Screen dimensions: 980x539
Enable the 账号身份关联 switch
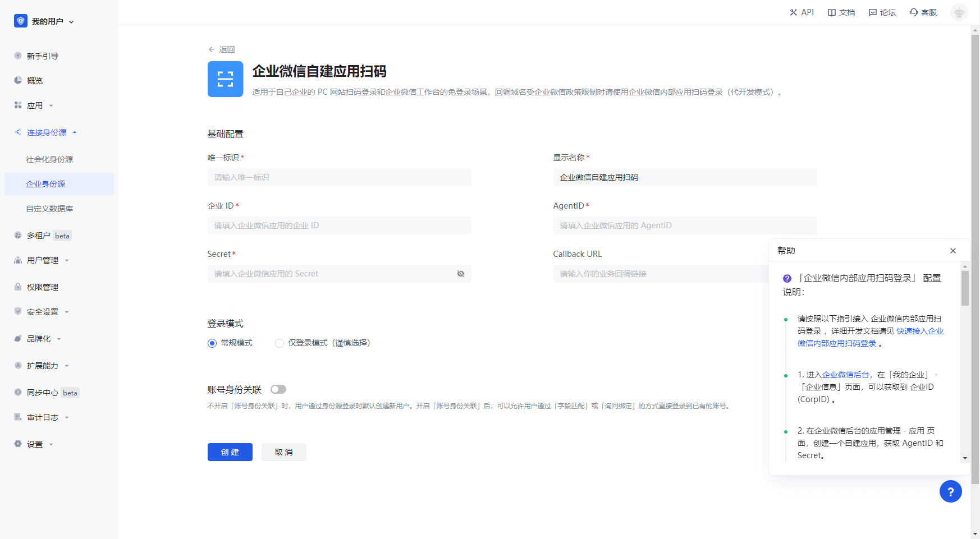[278, 389]
